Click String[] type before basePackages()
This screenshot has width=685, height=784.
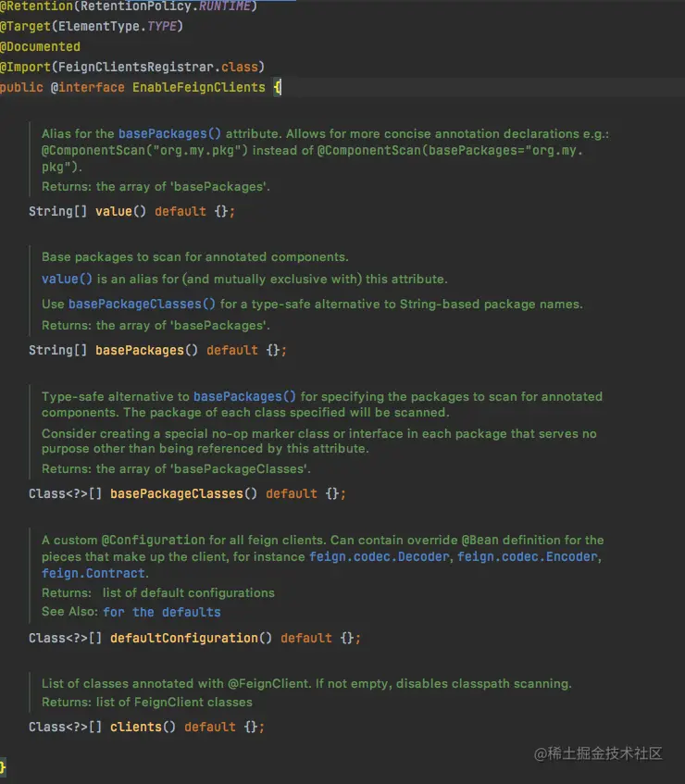pos(57,350)
